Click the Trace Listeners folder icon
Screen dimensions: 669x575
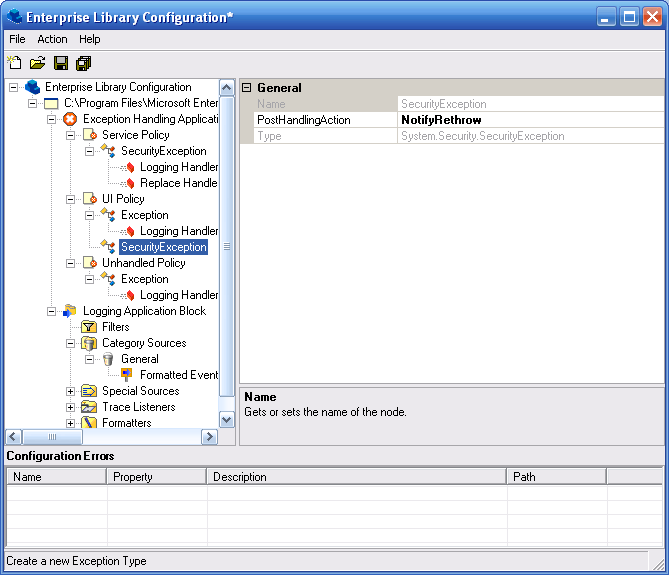pos(89,407)
